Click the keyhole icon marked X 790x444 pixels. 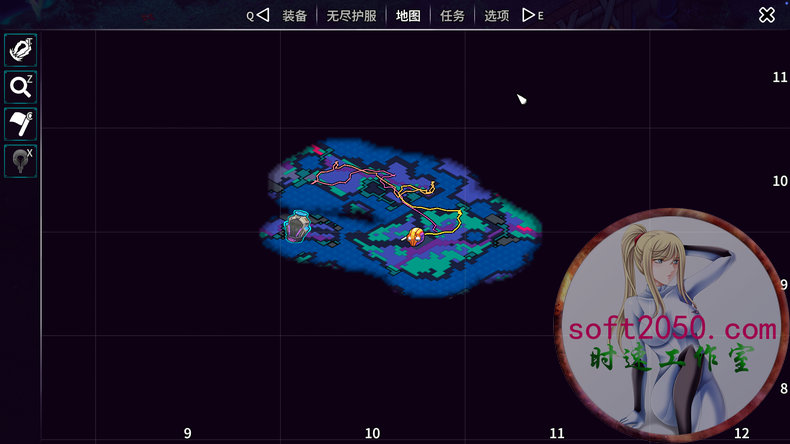click(21, 160)
